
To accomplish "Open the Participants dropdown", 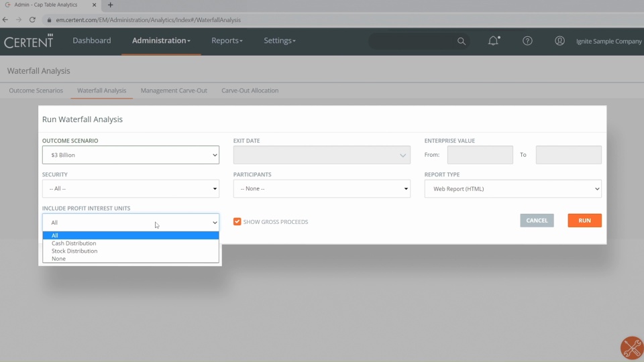I will tap(321, 188).
